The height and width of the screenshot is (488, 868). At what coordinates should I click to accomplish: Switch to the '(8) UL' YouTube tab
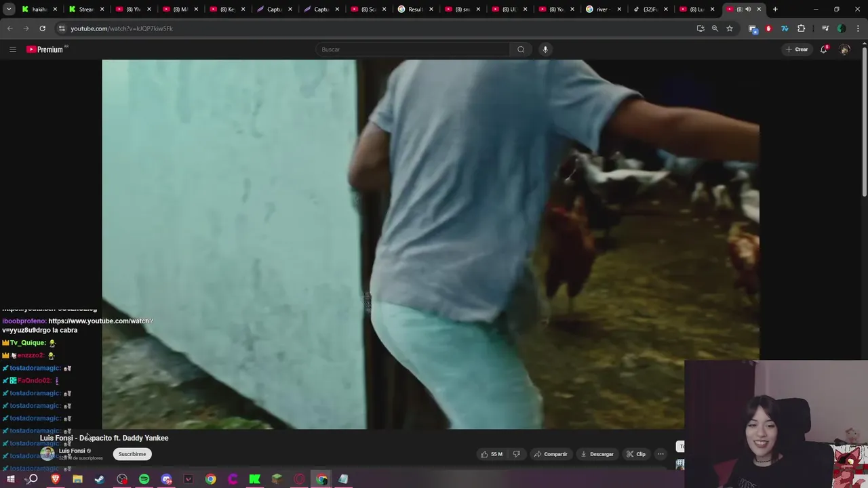point(508,9)
